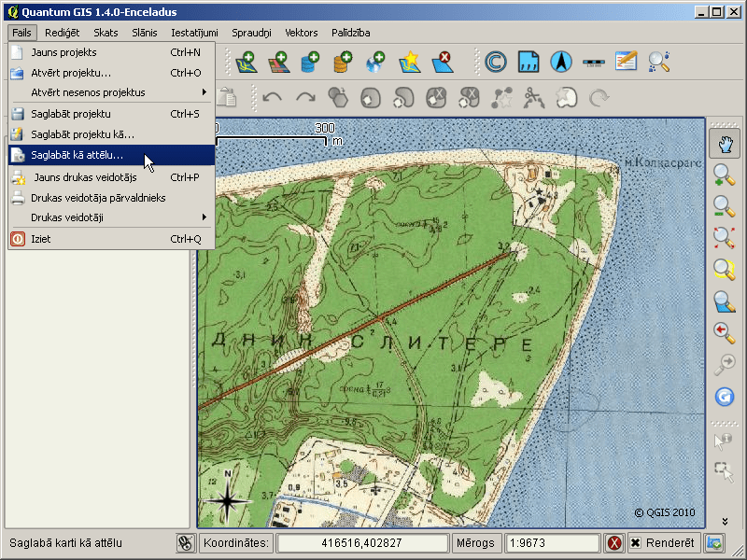
Task: Toggle mouse extents icon left of Koordinātes
Action: [x=185, y=543]
